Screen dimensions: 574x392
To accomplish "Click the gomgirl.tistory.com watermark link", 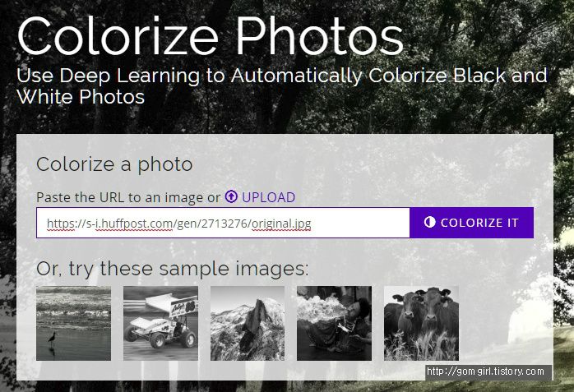I will coord(485,371).
